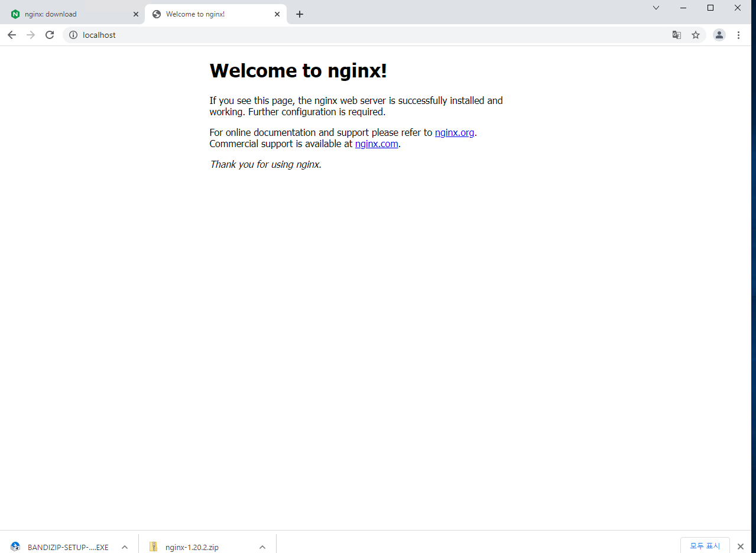Click the forward navigation arrow
This screenshot has width=756, height=553.
(x=31, y=35)
